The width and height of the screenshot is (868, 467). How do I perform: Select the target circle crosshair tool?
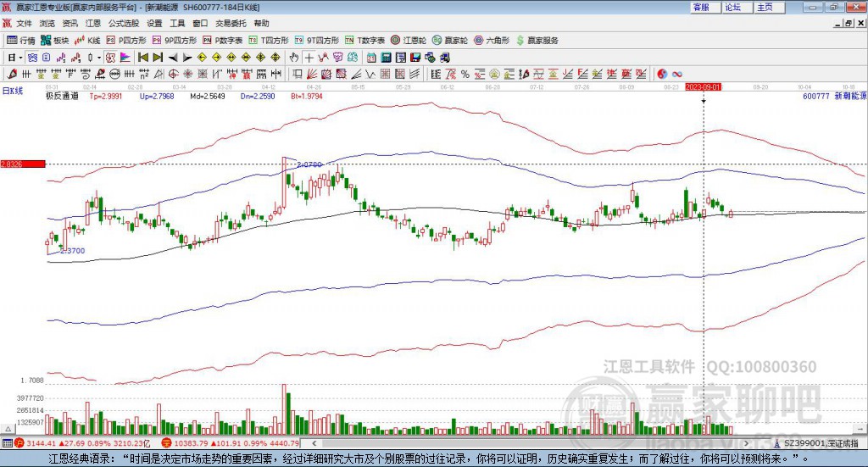point(173,74)
